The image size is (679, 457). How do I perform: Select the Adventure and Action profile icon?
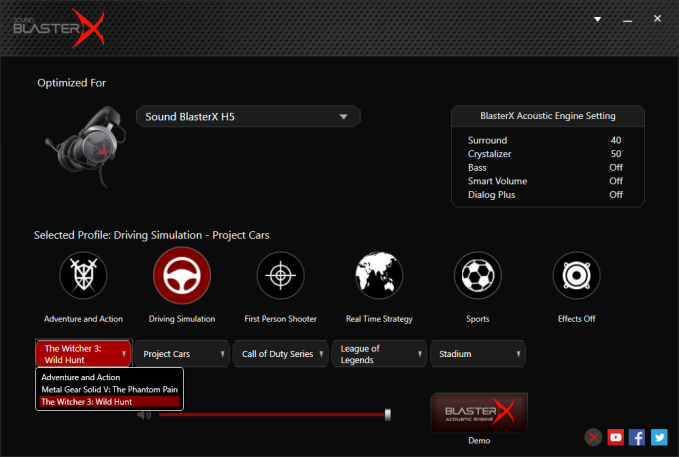point(83,275)
